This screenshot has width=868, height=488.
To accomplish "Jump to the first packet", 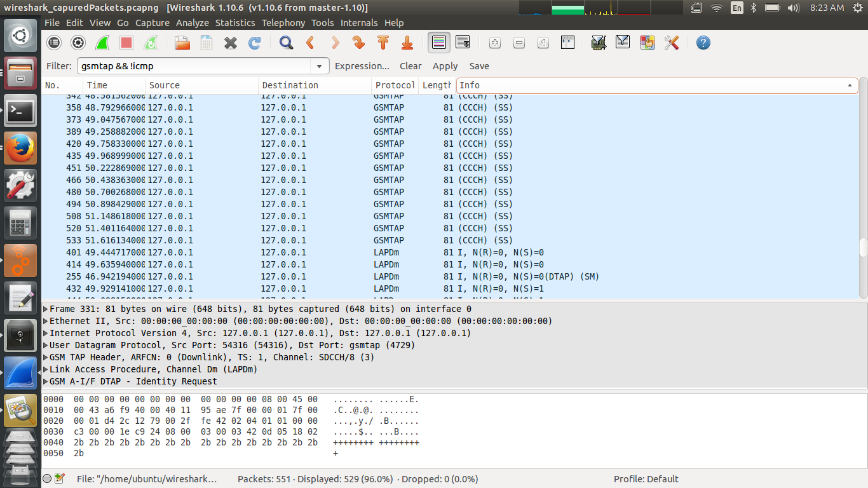I will click(383, 43).
